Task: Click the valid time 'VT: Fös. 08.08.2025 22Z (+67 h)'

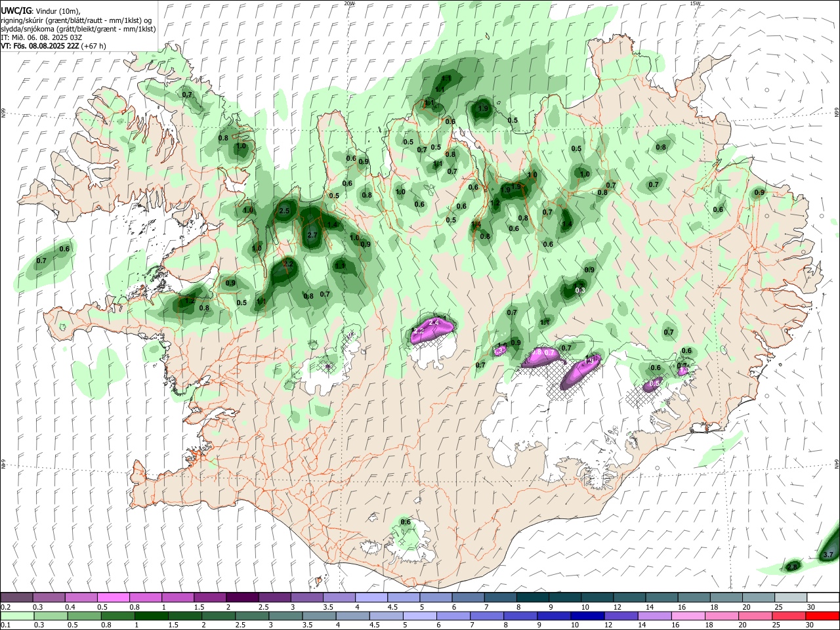Action: (53, 46)
